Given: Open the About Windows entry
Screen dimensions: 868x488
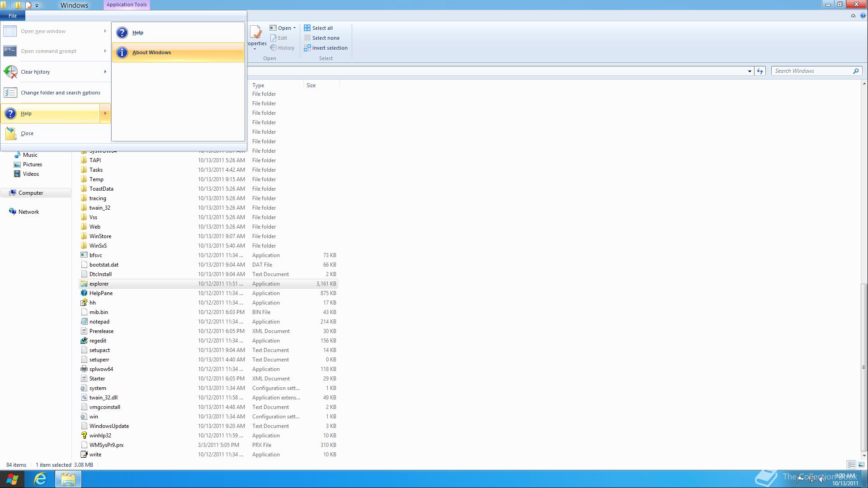Looking at the screenshot, I should pos(178,52).
